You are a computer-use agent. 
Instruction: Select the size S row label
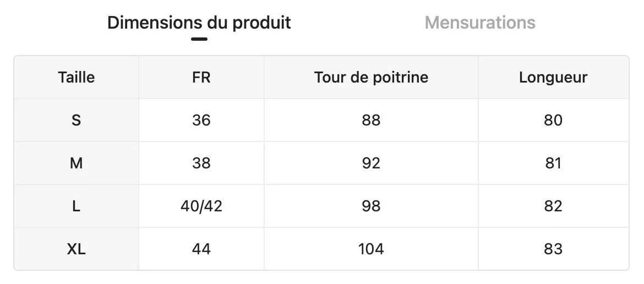77,120
